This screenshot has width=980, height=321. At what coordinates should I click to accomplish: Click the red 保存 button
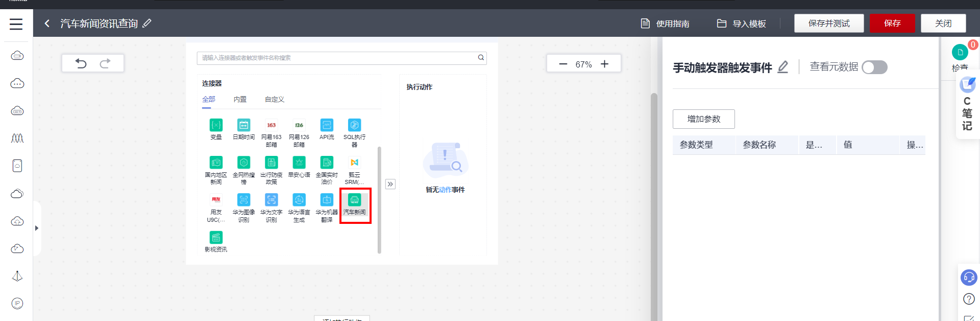tap(892, 24)
